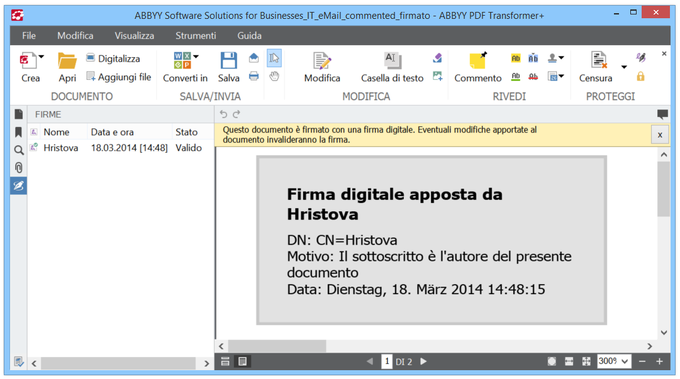Image resolution: width=680 pixels, height=379 pixels.
Task: Toggle fit width view button
Action: [569, 361]
